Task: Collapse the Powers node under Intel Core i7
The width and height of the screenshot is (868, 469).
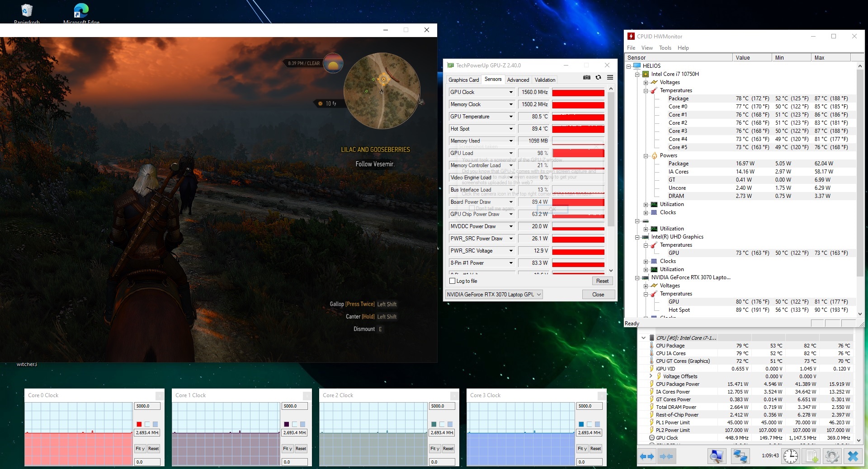Action: tap(646, 156)
